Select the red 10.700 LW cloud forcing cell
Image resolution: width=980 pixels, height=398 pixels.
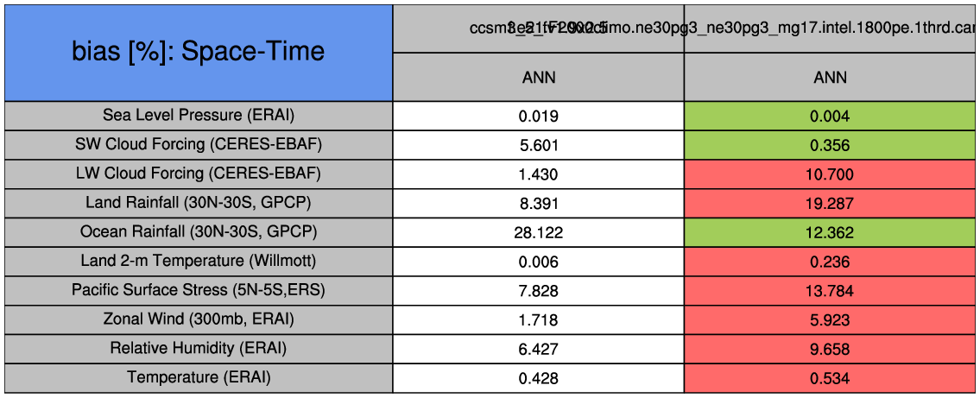click(x=830, y=174)
